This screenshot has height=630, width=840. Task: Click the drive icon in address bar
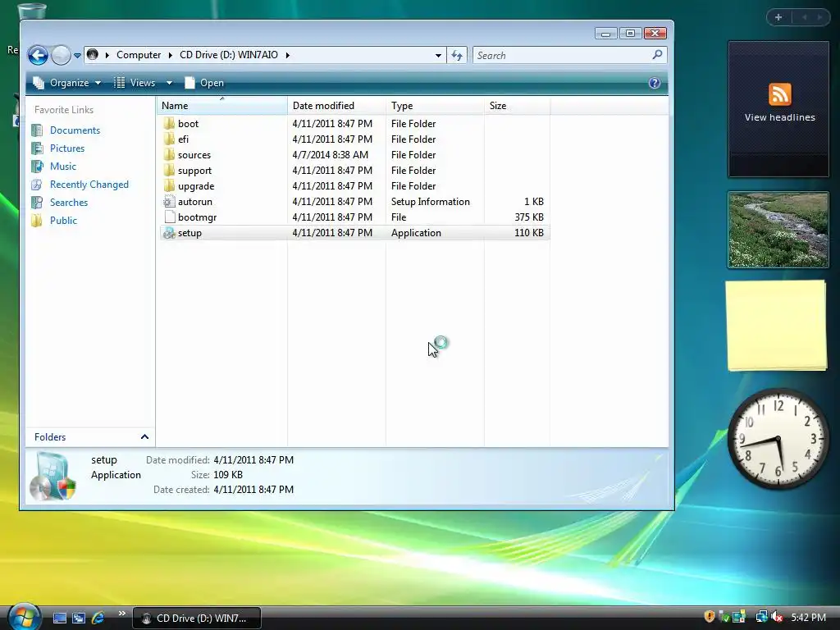(93, 55)
